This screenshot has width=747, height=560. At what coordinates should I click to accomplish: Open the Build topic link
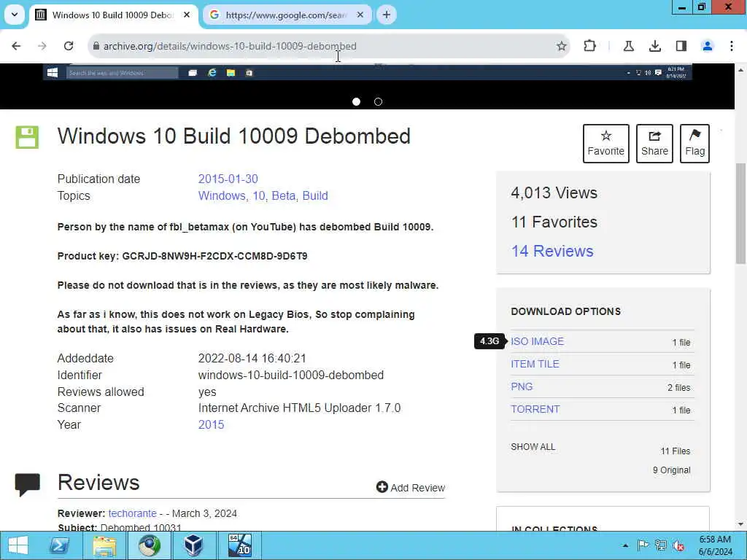(315, 195)
